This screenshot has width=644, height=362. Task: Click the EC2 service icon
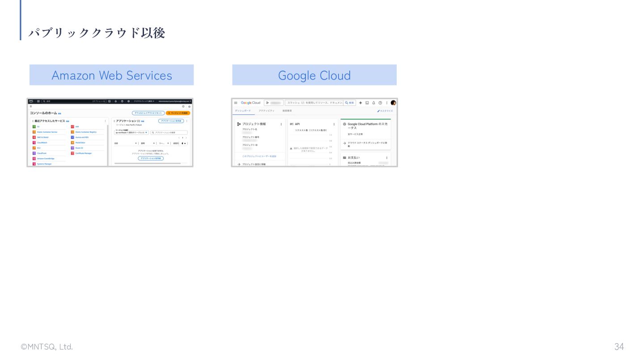(x=34, y=148)
